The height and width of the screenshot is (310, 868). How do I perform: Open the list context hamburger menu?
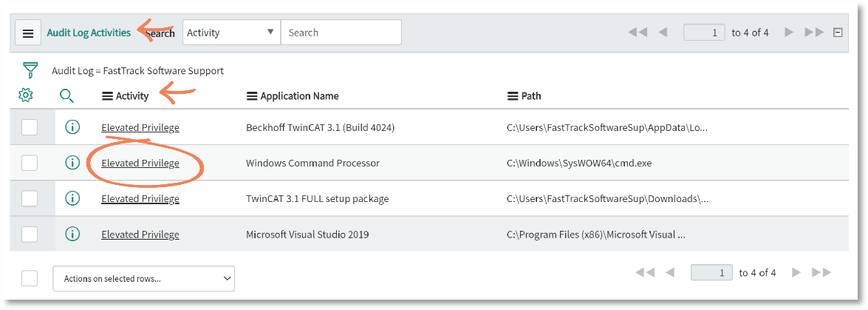(x=28, y=33)
